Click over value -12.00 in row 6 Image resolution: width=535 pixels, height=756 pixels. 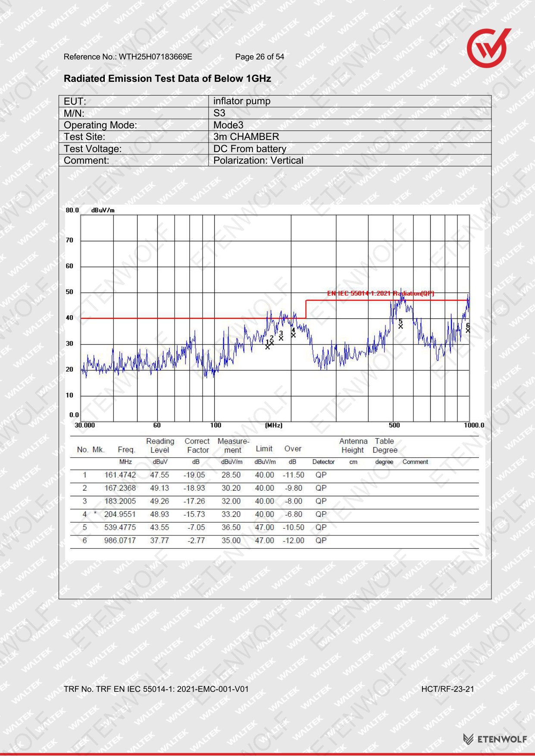pyautogui.click(x=294, y=541)
